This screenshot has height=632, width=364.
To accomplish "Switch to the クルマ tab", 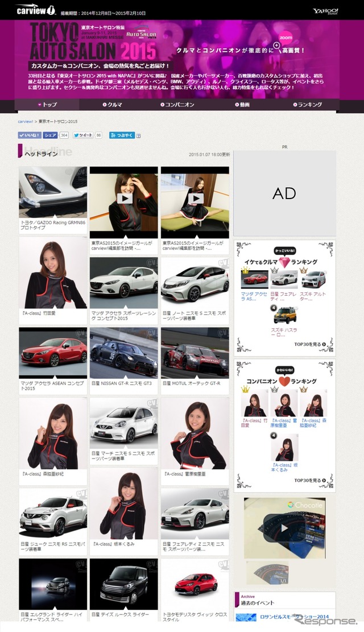I will pos(112,105).
